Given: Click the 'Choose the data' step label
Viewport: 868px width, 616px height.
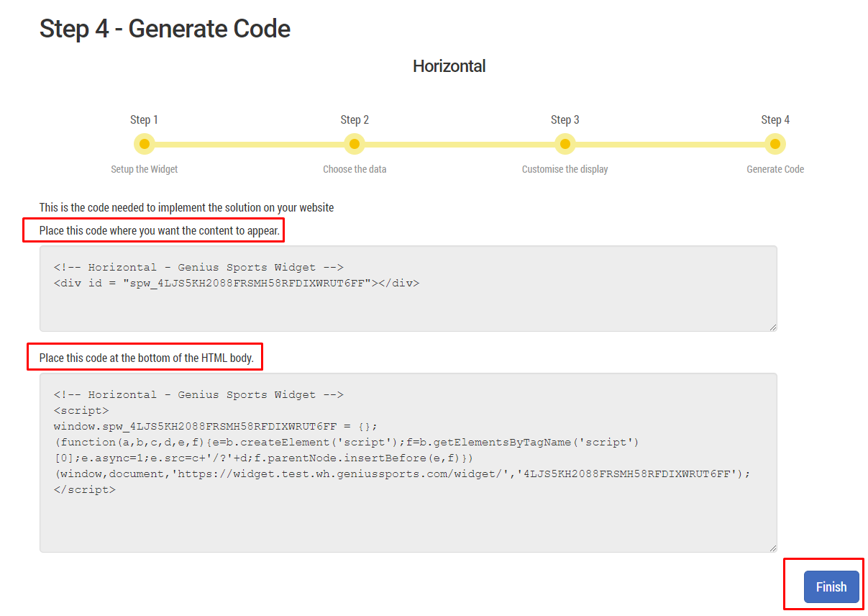Looking at the screenshot, I should click(x=355, y=169).
